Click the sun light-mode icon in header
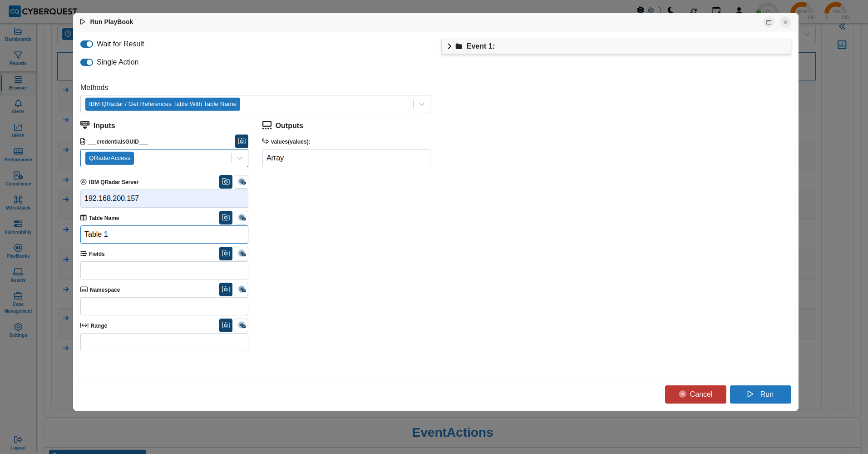 640,10
